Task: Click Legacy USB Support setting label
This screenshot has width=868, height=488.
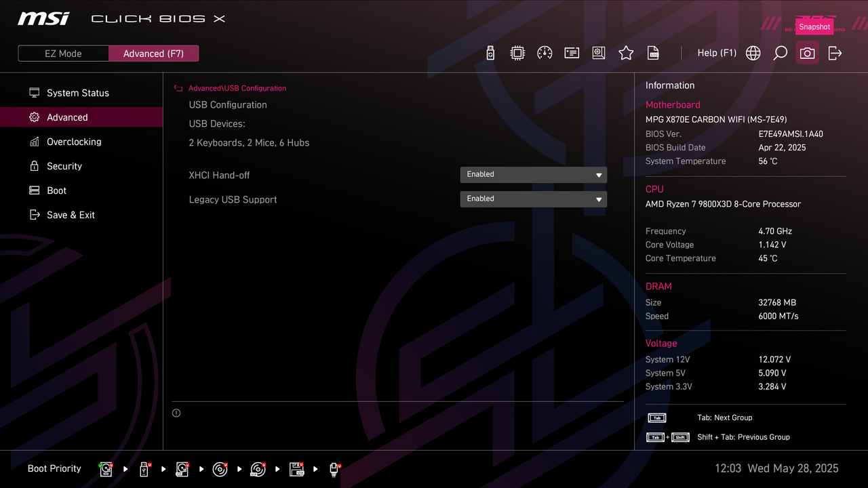Action: click(x=233, y=199)
